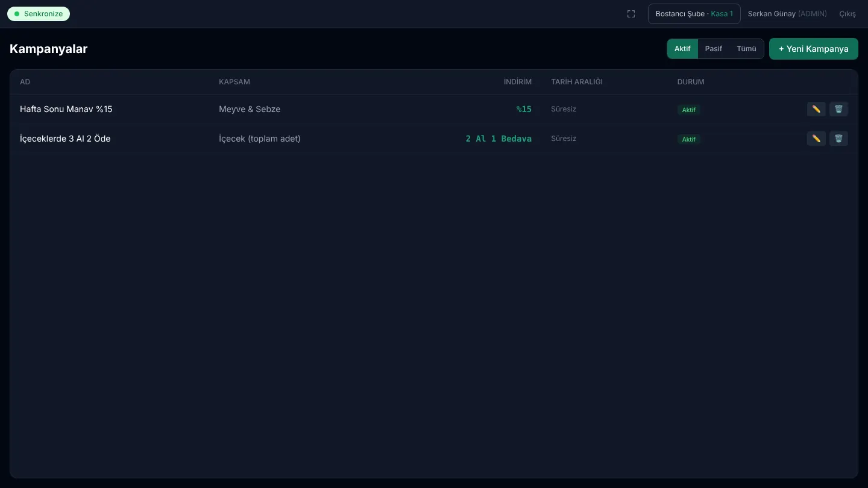Toggle fullscreen mode icon
868x488 pixels.
pyautogui.click(x=631, y=14)
